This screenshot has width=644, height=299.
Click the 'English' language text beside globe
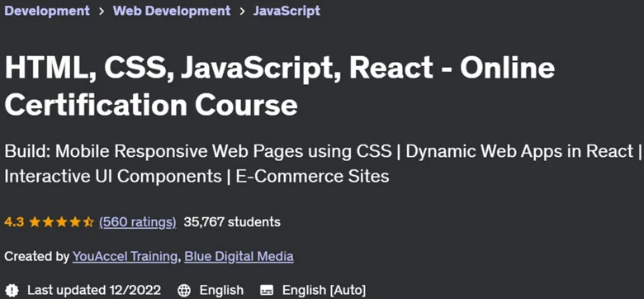pyautogui.click(x=221, y=291)
